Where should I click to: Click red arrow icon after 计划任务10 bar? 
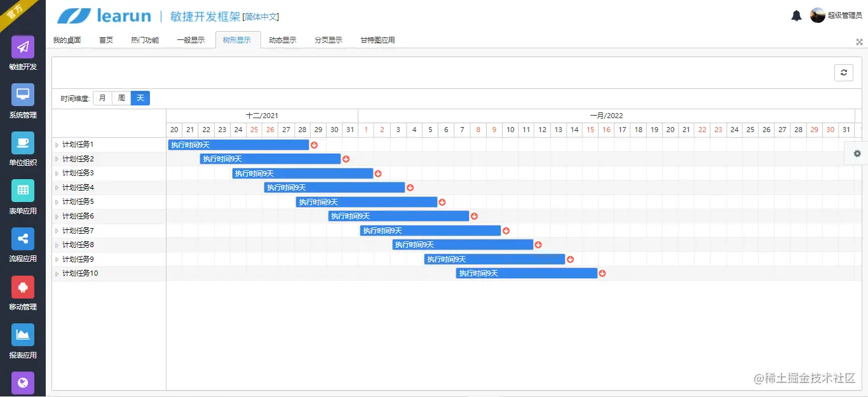point(602,273)
